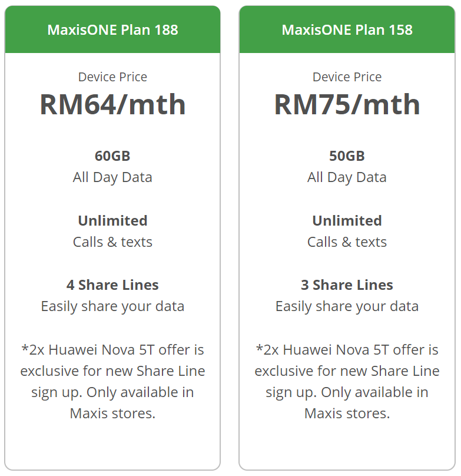Image resolution: width=461 pixels, height=476 pixels.
Task: Click "All Day Data" below 60GB
Action: pyautogui.click(x=112, y=177)
